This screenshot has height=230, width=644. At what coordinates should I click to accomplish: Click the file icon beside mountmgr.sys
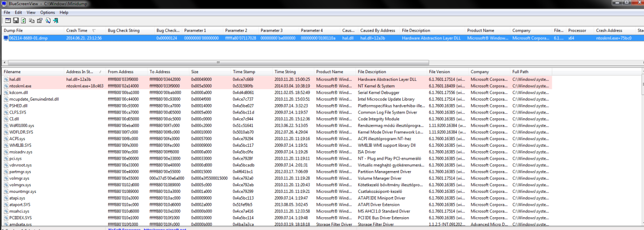[6, 191]
